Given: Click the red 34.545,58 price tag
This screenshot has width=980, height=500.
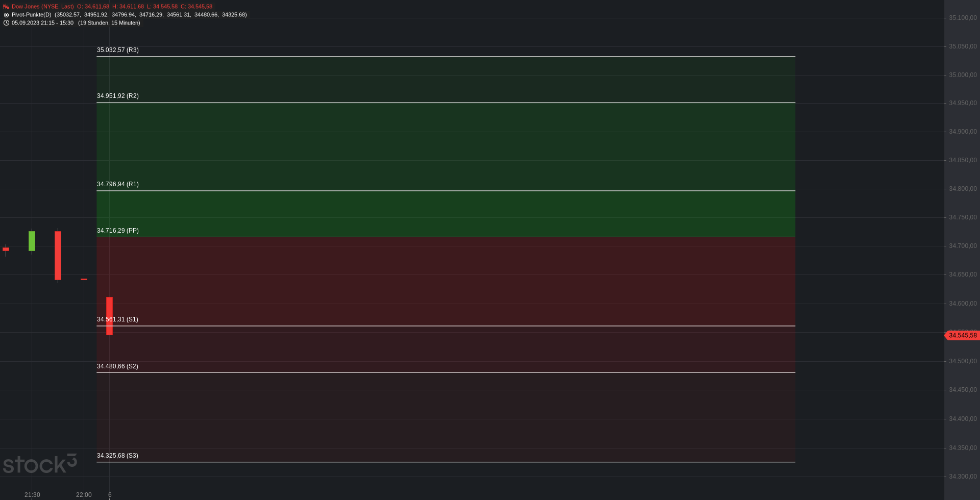Looking at the screenshot, I should (962, 335).
